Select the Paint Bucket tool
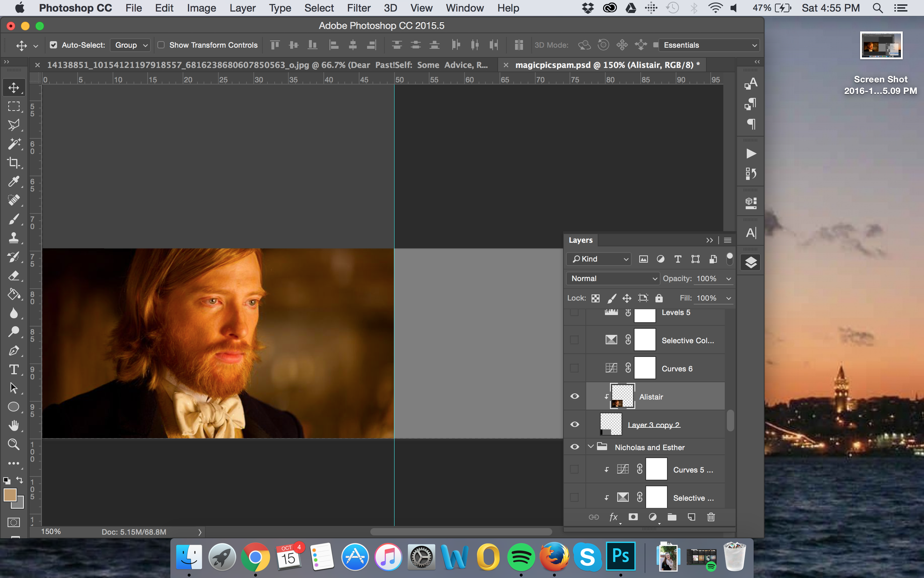Viewport: 924px width, 578px height. [x=14, y=294]
